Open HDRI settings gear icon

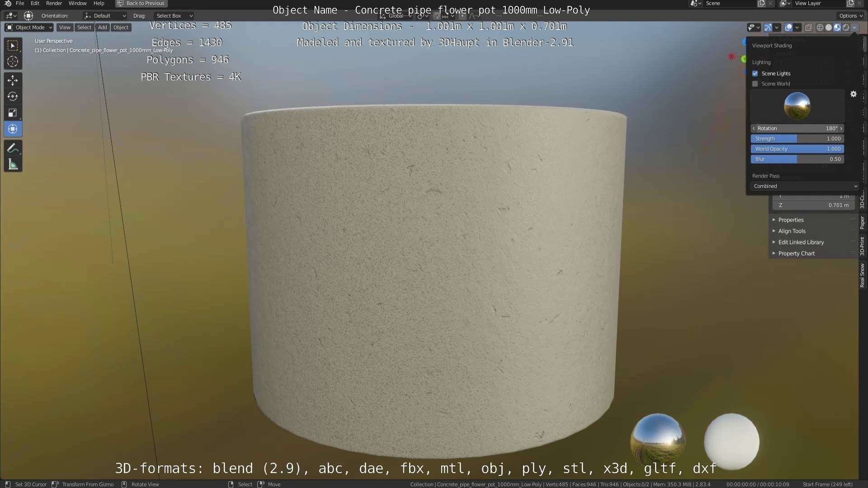coord(853,94)
